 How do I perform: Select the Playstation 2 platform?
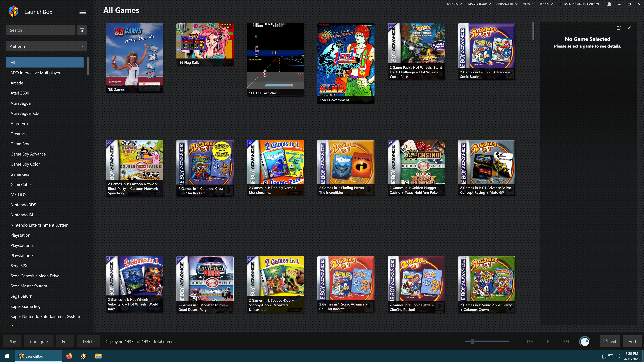pos(45,245)
